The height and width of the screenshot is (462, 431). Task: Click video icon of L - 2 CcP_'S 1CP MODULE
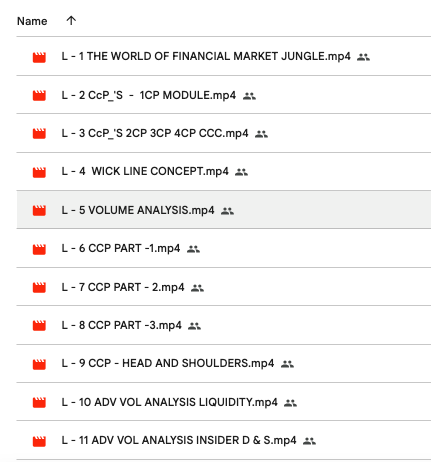[x=39, y=96]
